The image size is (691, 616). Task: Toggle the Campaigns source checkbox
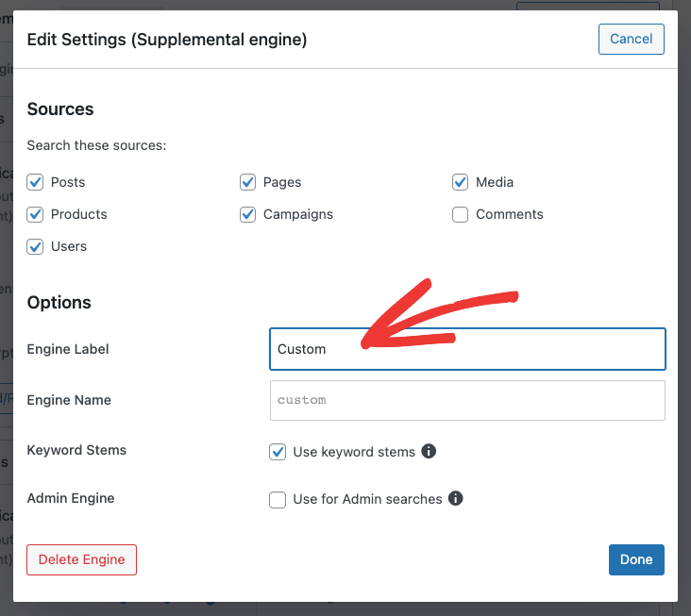point(248,214)
